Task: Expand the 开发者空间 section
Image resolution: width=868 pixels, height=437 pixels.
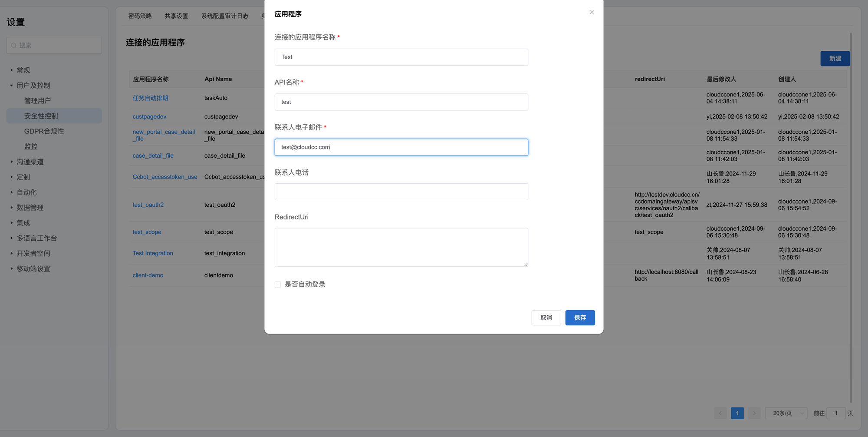Action: click(x=12, y=253)
